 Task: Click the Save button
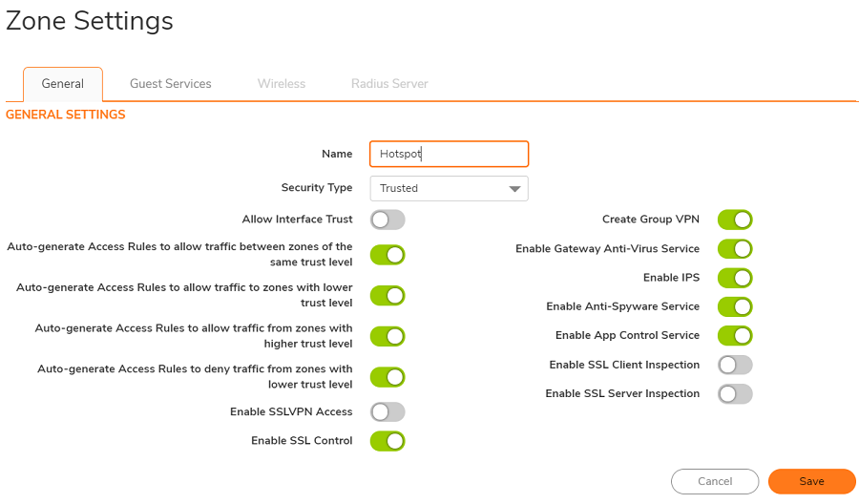811,481
